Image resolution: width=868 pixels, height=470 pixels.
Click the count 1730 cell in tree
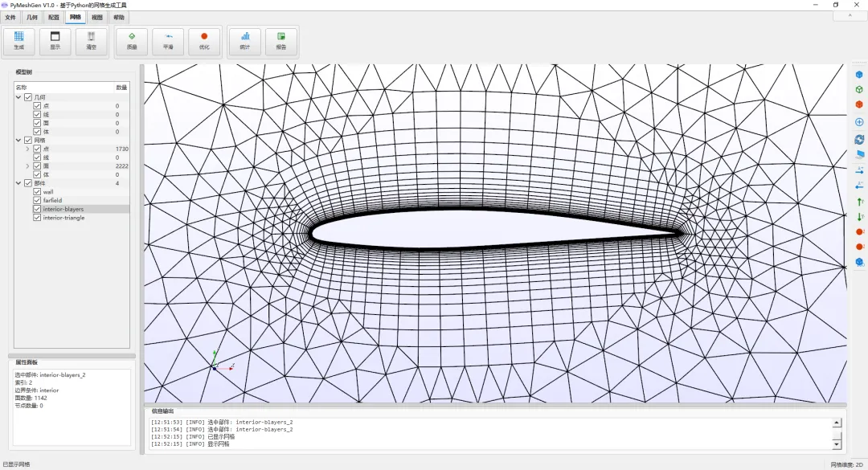(x=122, y=149)
